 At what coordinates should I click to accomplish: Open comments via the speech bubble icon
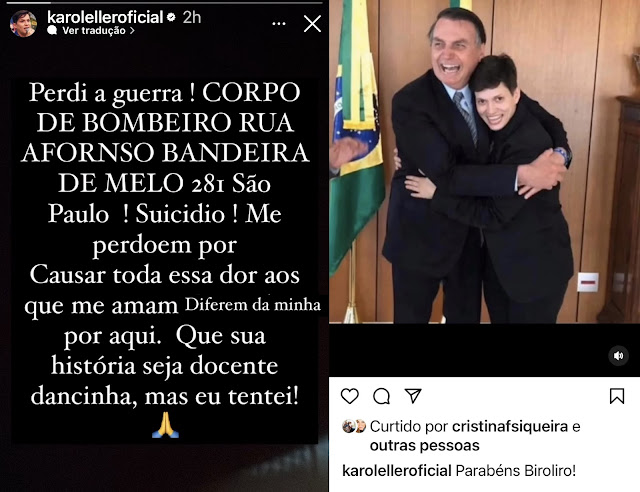[381, 396]
